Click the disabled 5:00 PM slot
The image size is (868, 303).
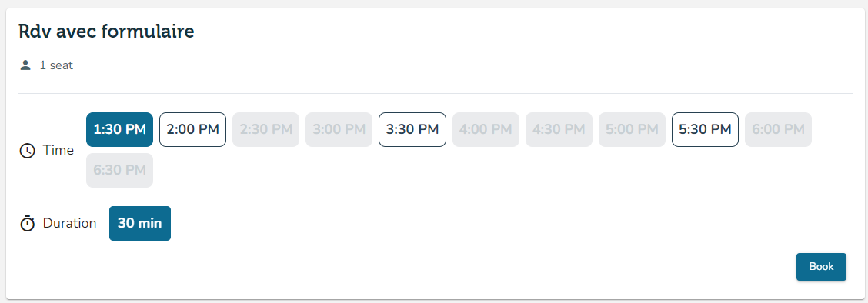632,129
